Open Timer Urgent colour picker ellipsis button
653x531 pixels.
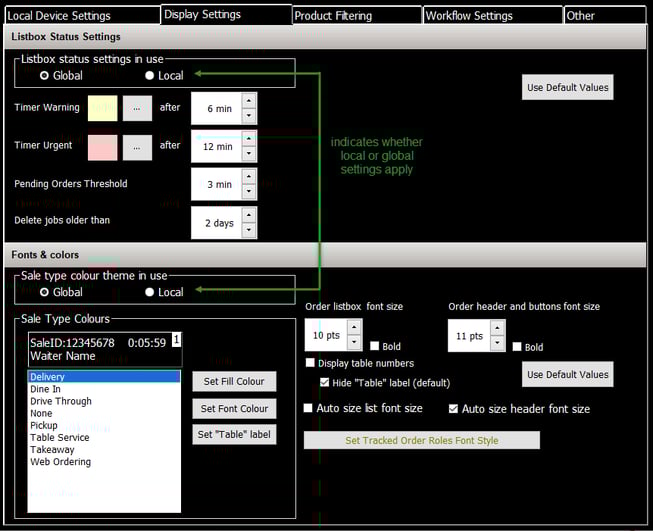point(137,147)
